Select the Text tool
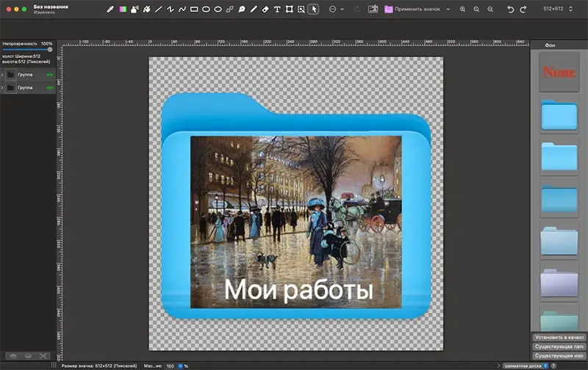This screenshot has width=588, height=370. tap(277, 10)
